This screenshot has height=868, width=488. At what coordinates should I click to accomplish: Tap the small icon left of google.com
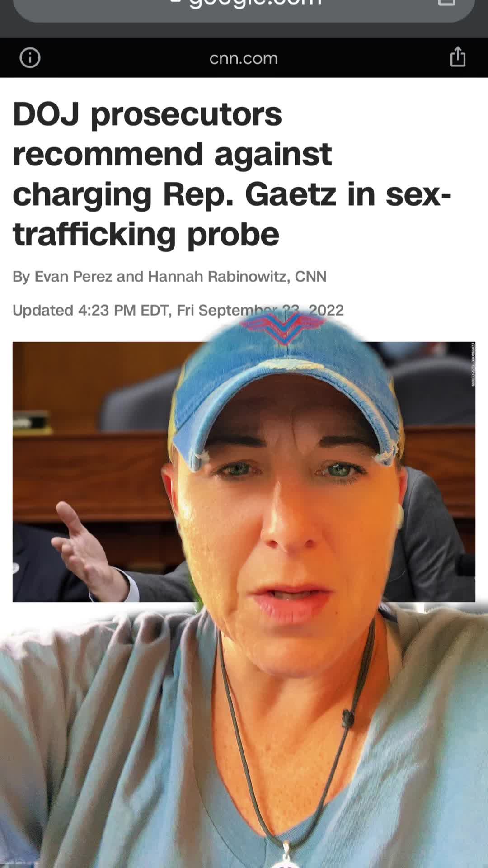pos(175,2)
